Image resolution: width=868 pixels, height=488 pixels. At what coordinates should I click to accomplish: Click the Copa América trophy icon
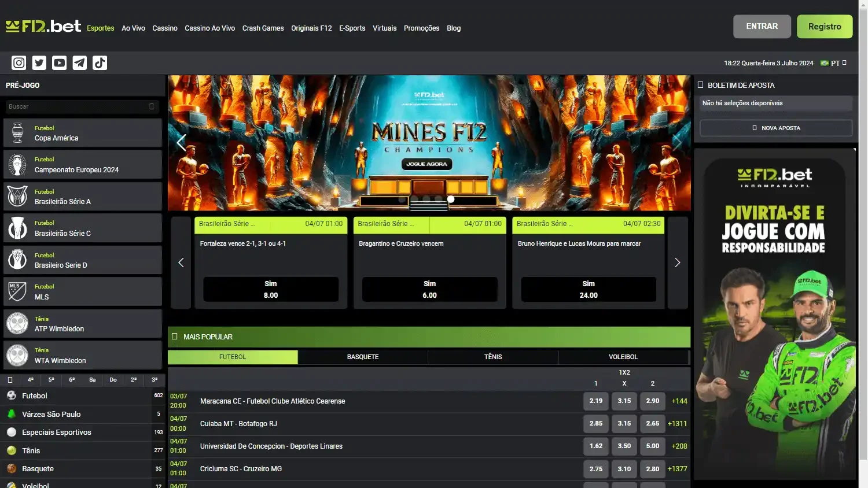pos(17,133)
